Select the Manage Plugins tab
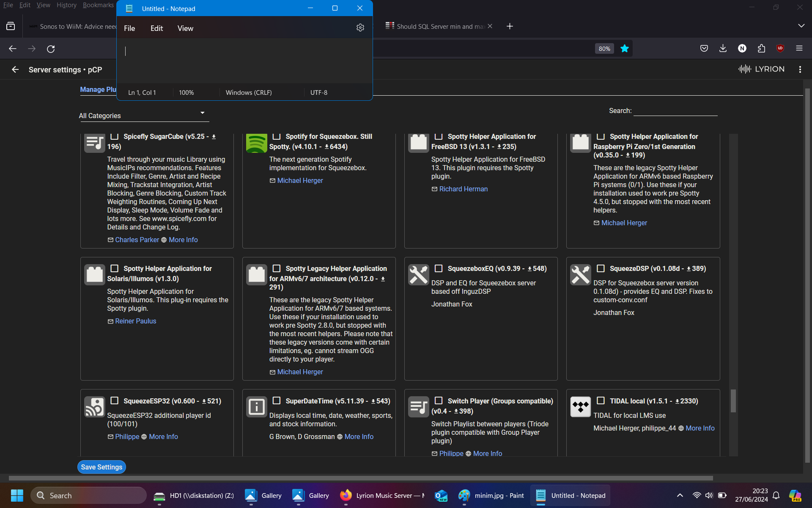812x508 pixels. (x=98, y=89)
